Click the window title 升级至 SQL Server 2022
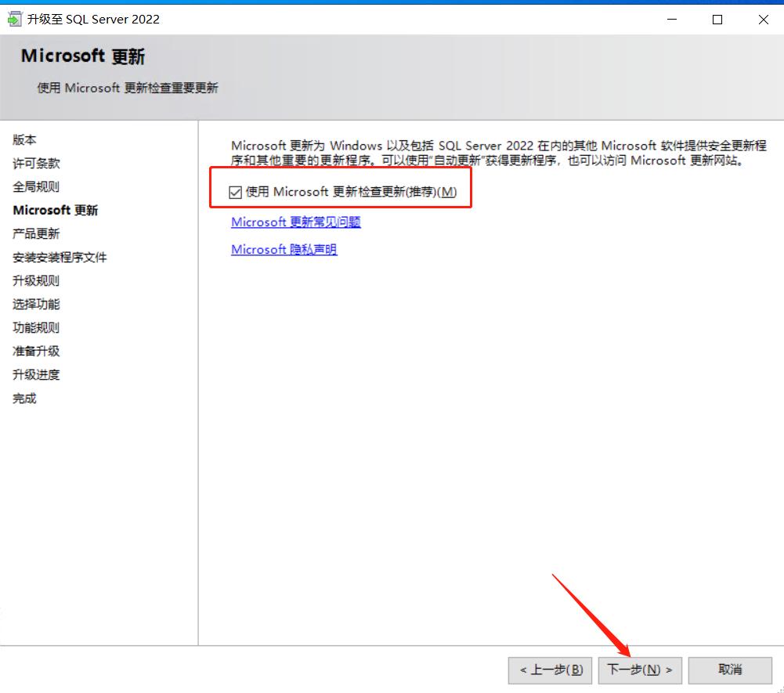Screen dimensions: 784x693 [93, 19]
